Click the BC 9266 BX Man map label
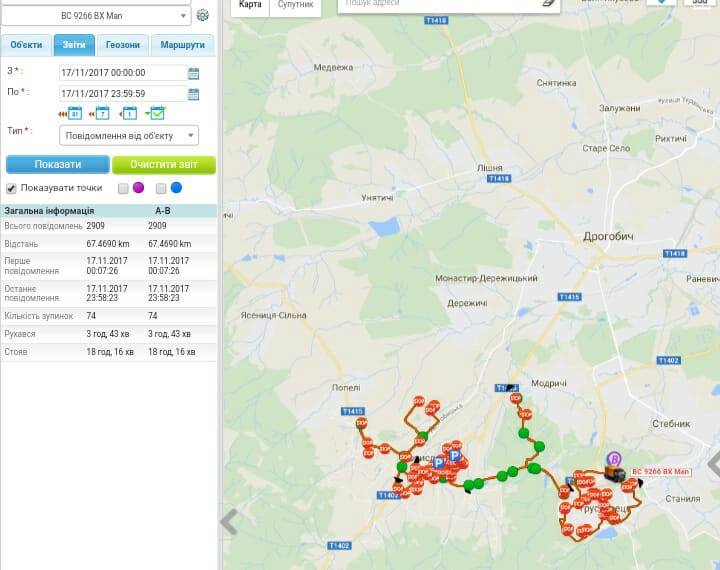 661,472
